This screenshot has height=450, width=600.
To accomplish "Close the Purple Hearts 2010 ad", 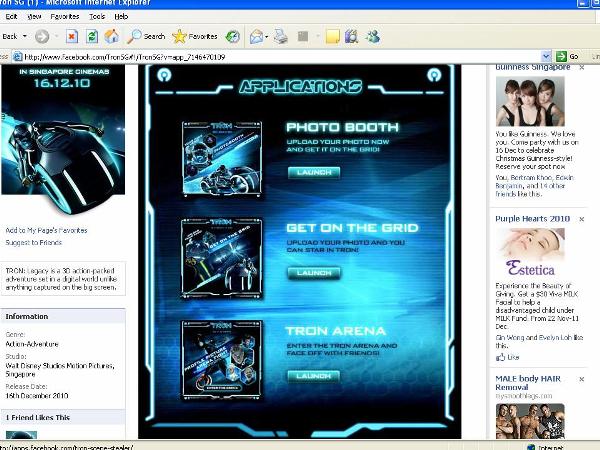I will pos(582,219).
